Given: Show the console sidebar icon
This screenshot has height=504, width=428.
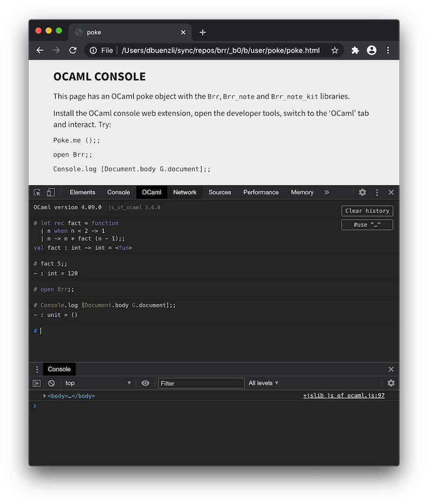Looking at the screenshot, I should pos(37,383).
